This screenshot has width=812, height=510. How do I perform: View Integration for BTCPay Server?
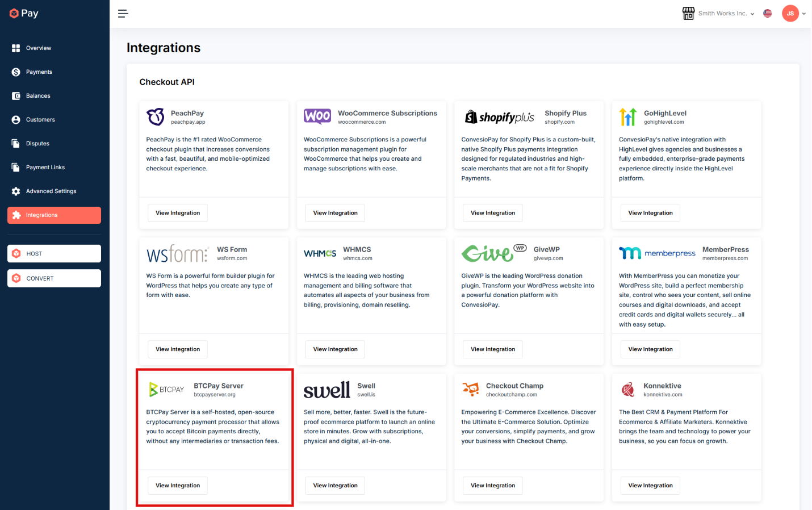tap(178, 486)
